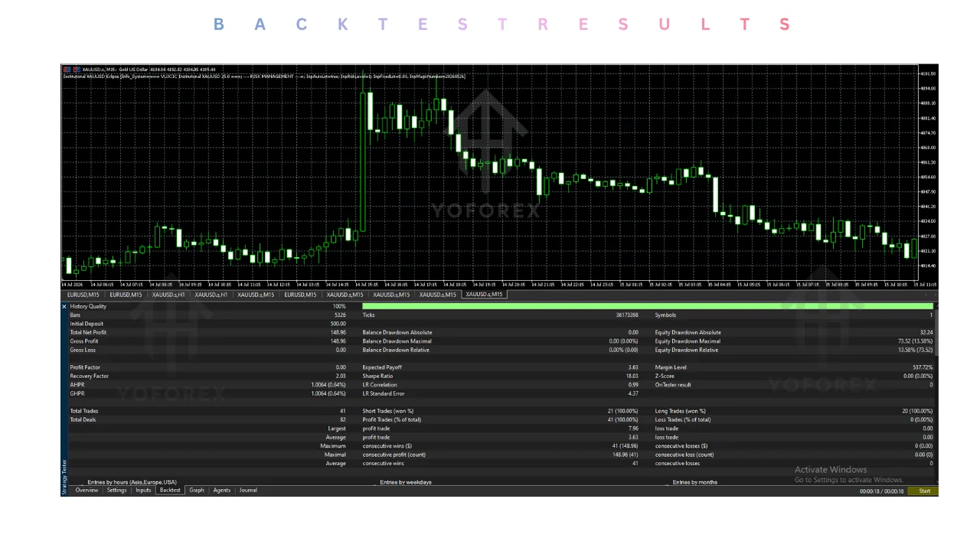Click the Z-Score label

click(x=664, y=377)
